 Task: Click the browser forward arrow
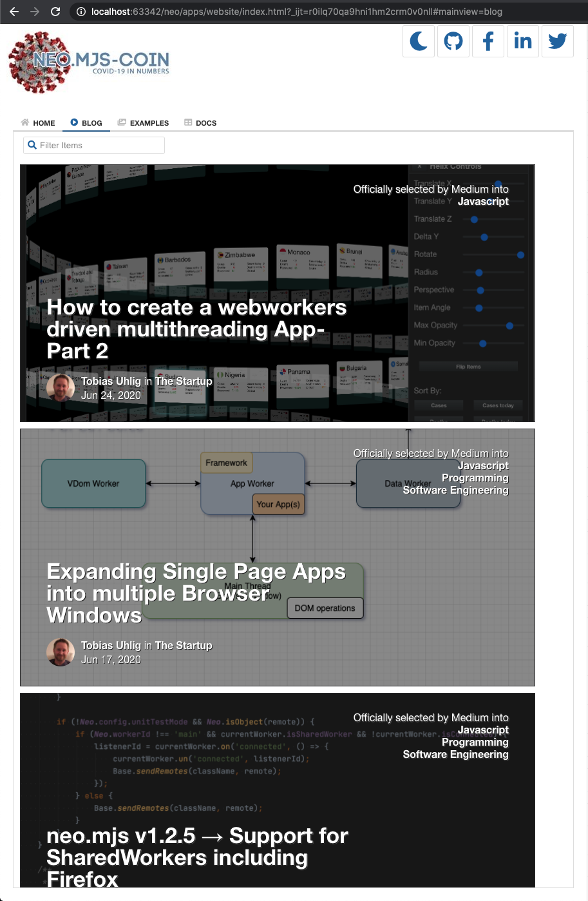pos(35,12)
